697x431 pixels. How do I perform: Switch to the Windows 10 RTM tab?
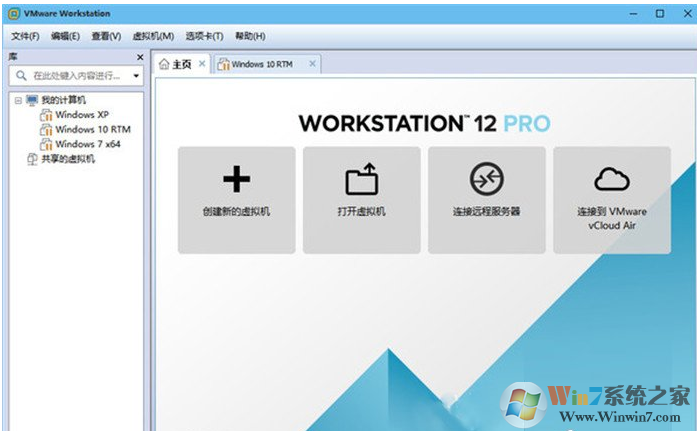tap(262, 64)
